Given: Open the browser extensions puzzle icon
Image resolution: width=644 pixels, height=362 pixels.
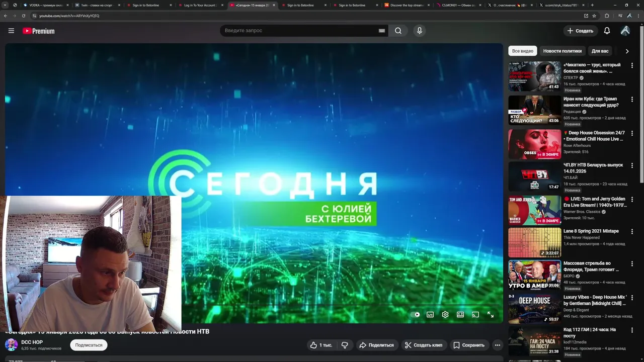Looking at the screenshot, I should [607, 16].
